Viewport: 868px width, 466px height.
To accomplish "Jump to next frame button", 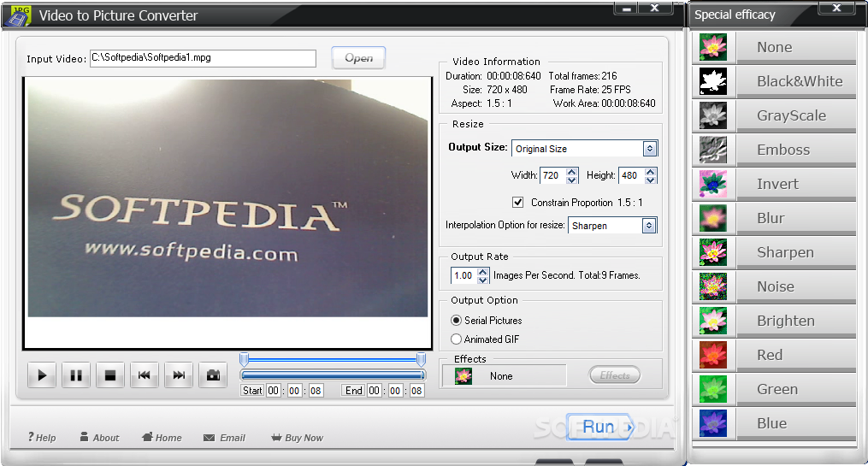I will 179,375.
